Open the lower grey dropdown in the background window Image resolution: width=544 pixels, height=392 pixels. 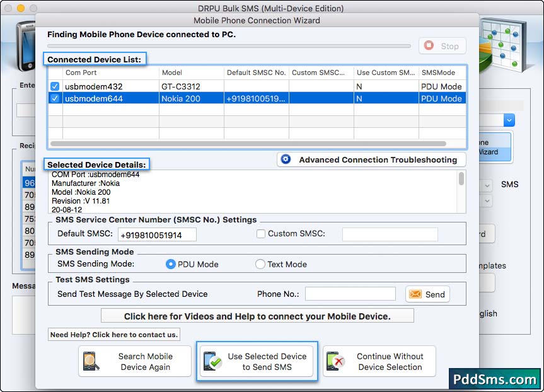pyautogui.click(x=487, y=201)
